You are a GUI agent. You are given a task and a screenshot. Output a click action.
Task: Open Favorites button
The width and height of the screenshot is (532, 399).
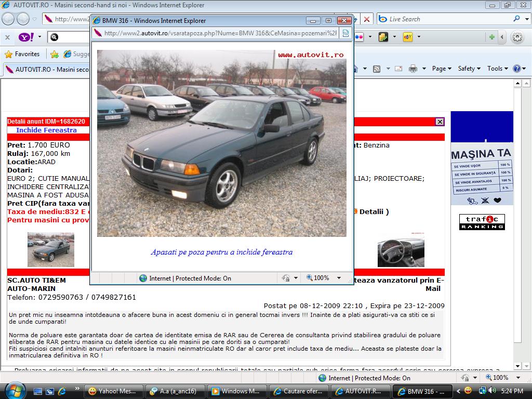pyautogui.click(x=22, y=54)
